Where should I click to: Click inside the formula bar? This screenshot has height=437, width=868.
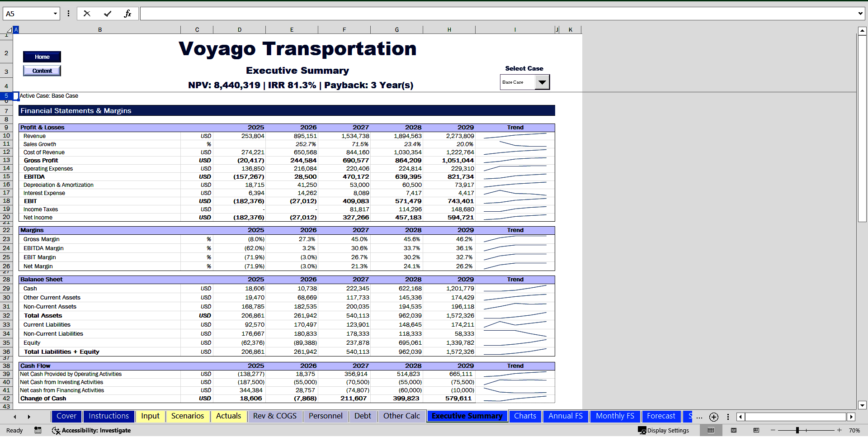[x=497, y=14]
